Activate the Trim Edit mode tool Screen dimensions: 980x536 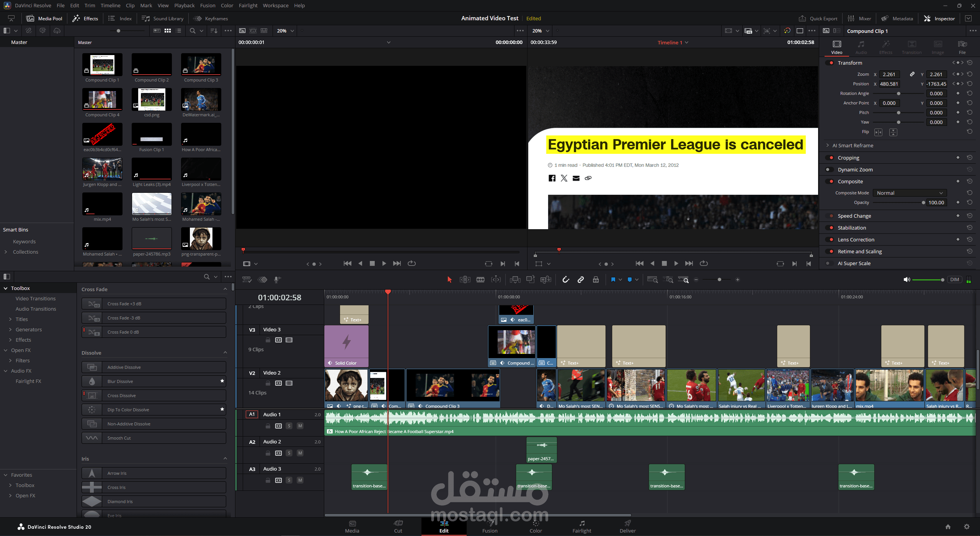[x=465, y=280]
